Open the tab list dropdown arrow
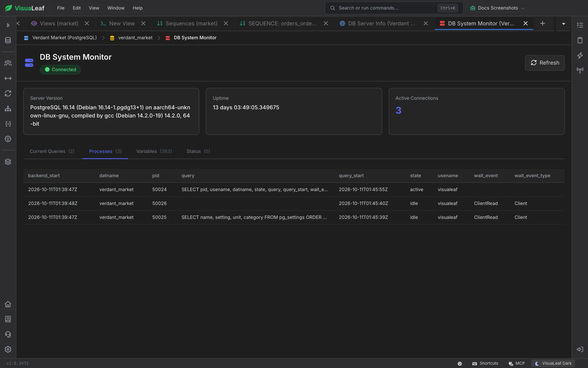 pyautogui.click(x=563, y=24)
